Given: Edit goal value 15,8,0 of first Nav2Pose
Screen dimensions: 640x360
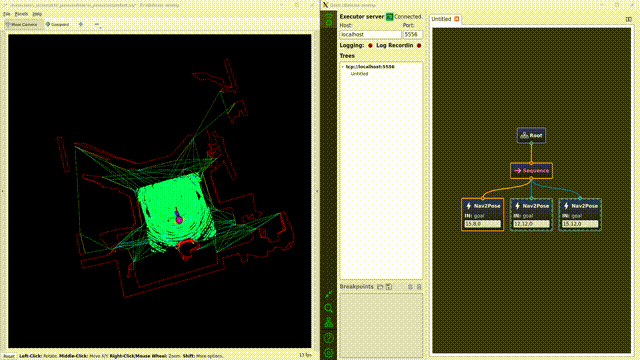Looking at the screenshot, I should (x=482, y=224).
